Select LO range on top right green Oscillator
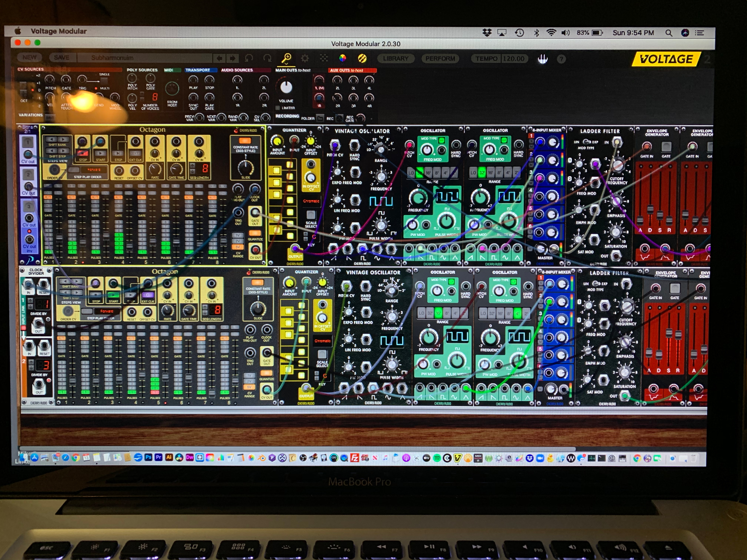 click(473, 172)
